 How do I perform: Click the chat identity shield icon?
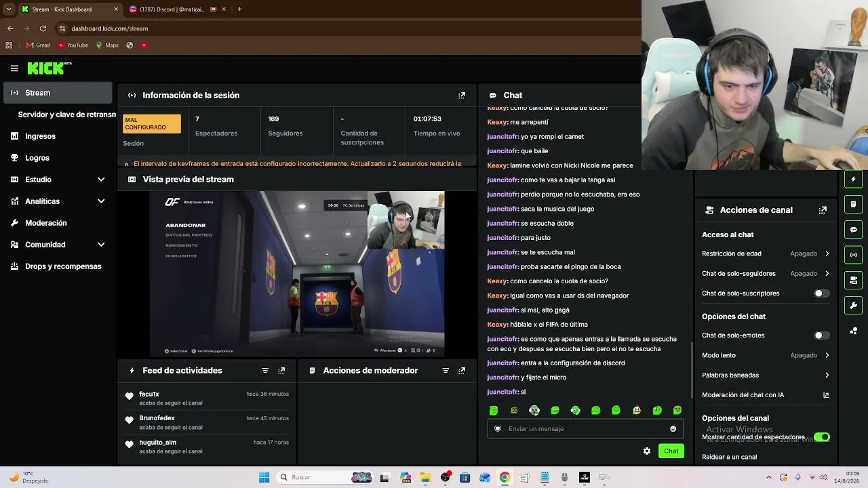tap(498, 429)
